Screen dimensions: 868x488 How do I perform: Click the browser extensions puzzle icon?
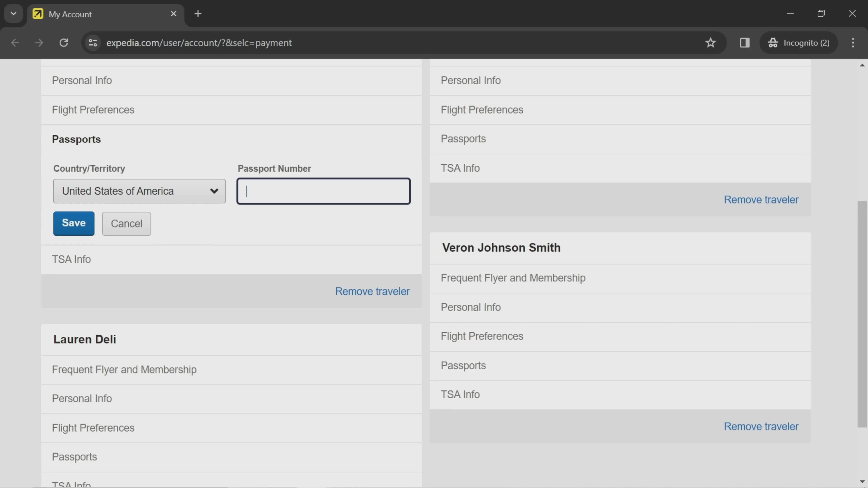tap(745, 42)
